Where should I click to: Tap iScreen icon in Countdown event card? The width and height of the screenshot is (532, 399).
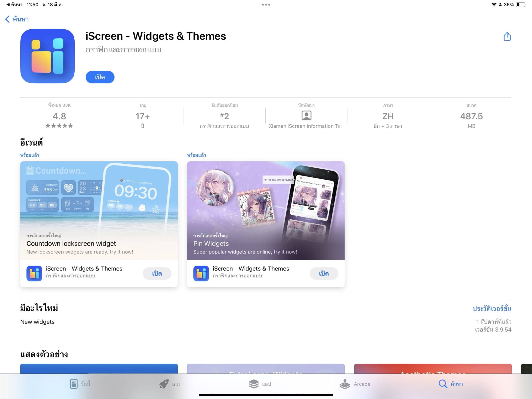click(34, 273)
